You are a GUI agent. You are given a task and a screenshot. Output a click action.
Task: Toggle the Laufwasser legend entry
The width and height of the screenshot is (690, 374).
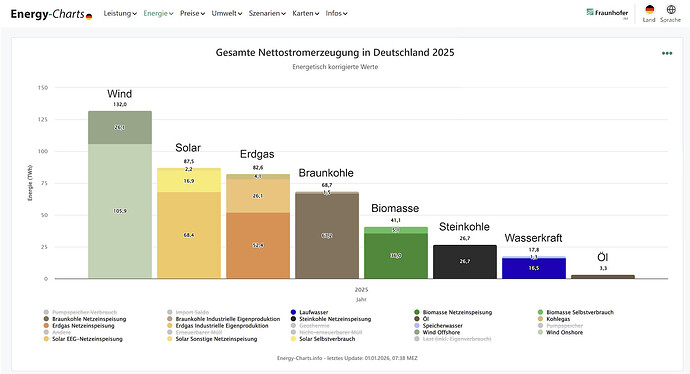click(x=309, y=312)
